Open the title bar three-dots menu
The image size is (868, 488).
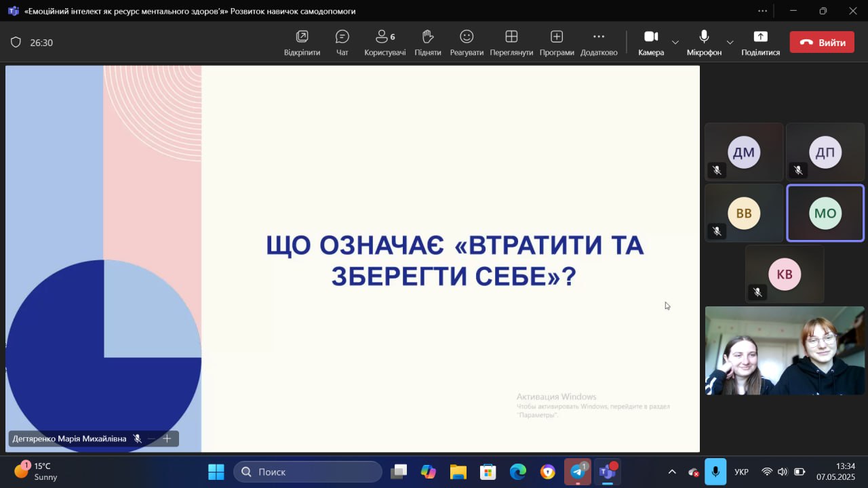point(763,11)
